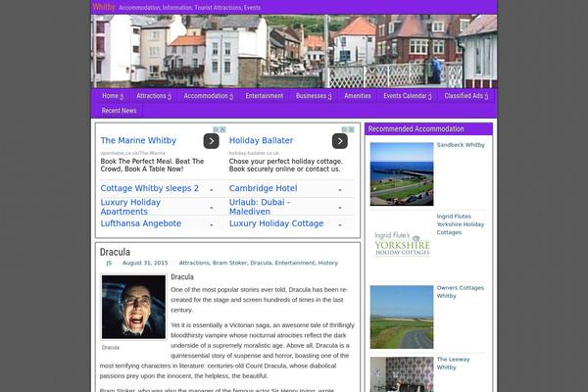Image resolution: width=588 pixels, height=392 pixels.
Task: Open the Entertainment category link under Dracula
Action: 295,263
